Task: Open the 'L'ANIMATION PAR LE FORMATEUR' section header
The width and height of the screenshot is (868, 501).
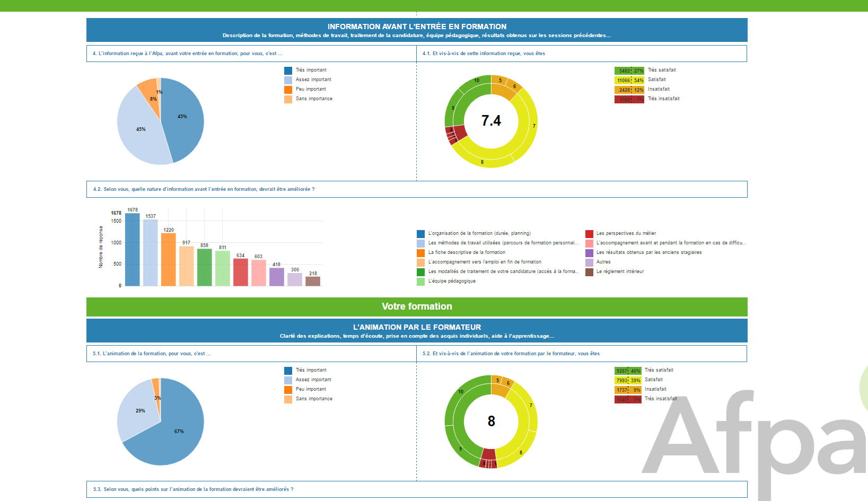Action: click(x=417, y=331)
